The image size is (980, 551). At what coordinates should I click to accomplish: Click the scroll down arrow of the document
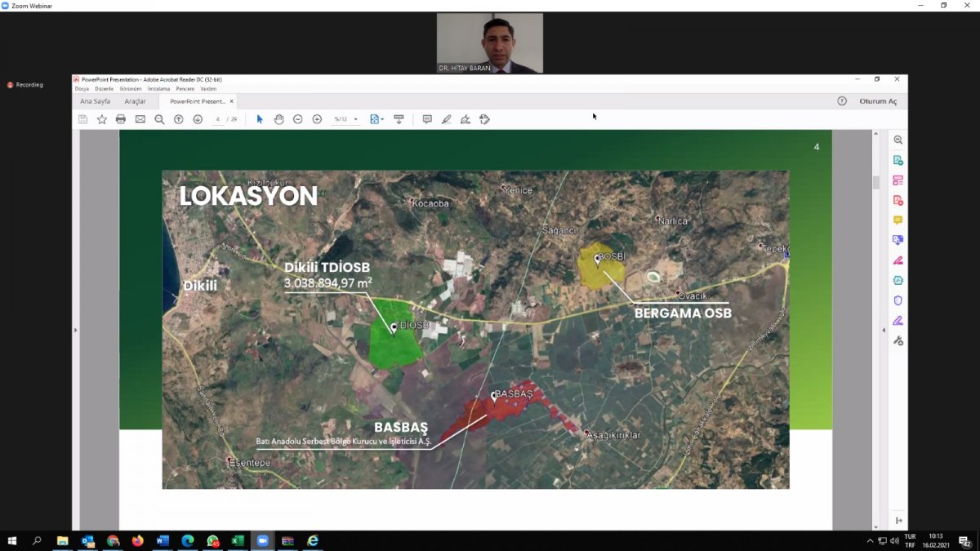pos(876,527)
